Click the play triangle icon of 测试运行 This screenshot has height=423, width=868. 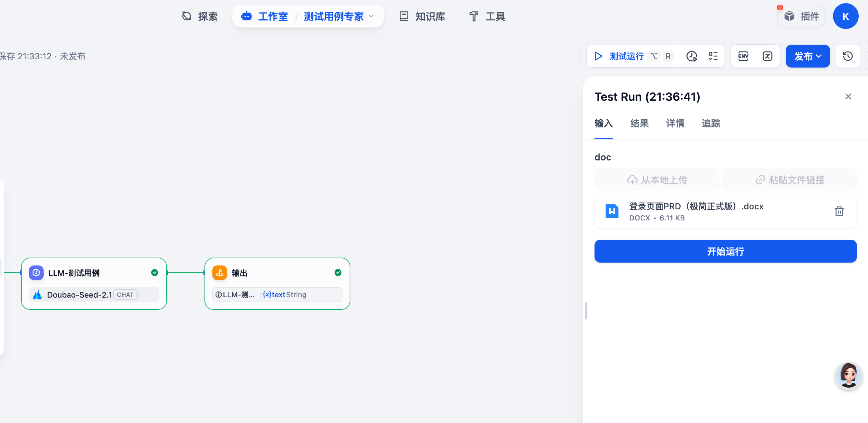click(598, 56)
